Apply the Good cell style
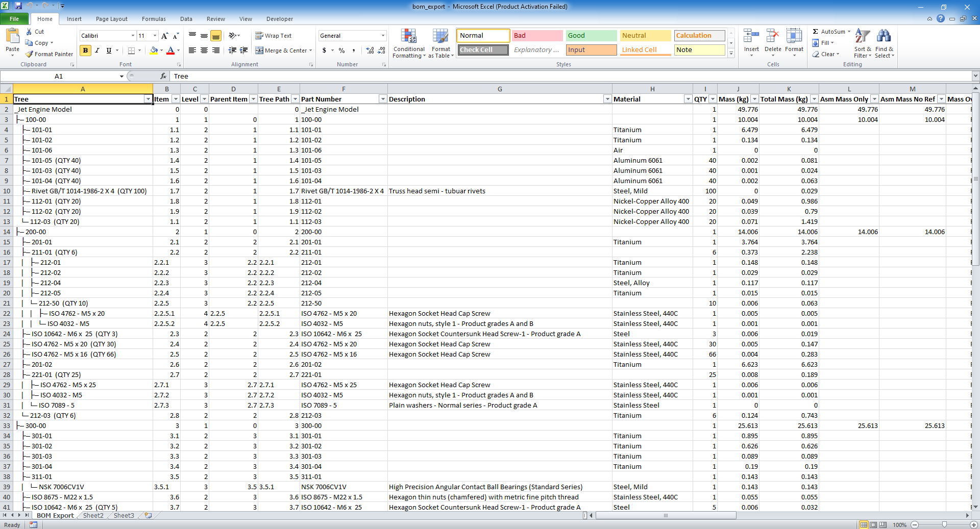This screenshot has height=529, width=980. tap(591, 35)
